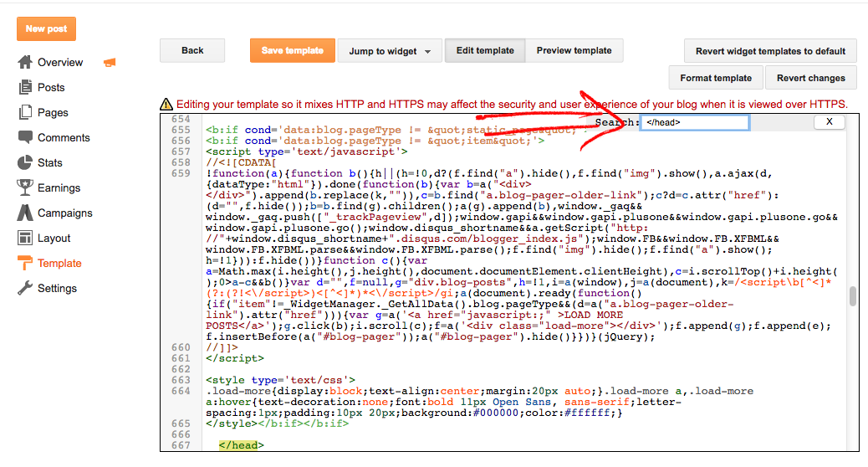Click Save template
Viewport: 868px width, 467px height.
[x=293, y=50]
